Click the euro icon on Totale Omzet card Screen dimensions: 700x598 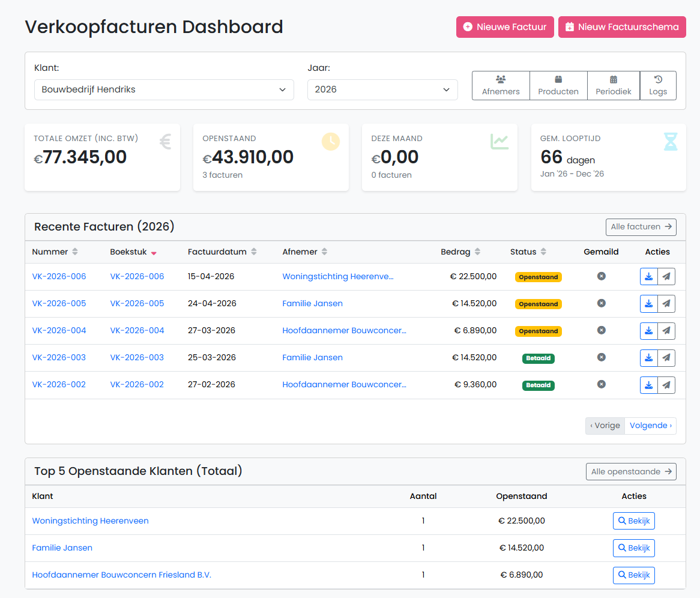[x=166, y=142]
